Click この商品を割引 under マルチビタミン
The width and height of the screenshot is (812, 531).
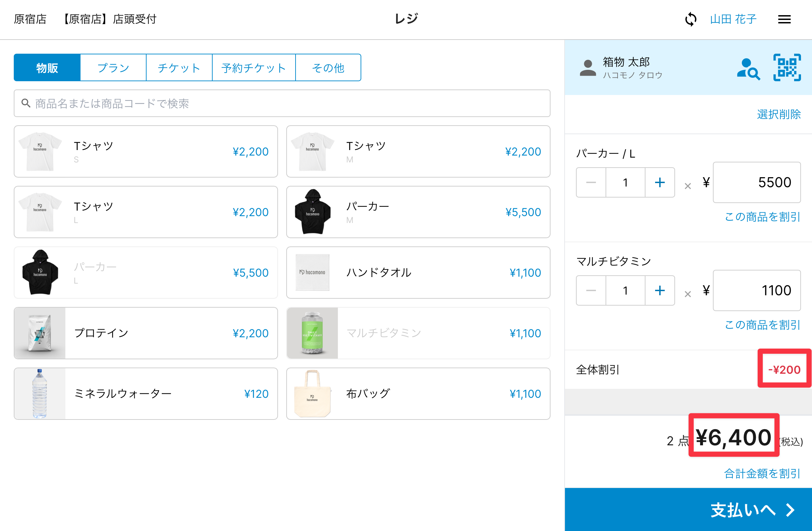tap(762, 325)
